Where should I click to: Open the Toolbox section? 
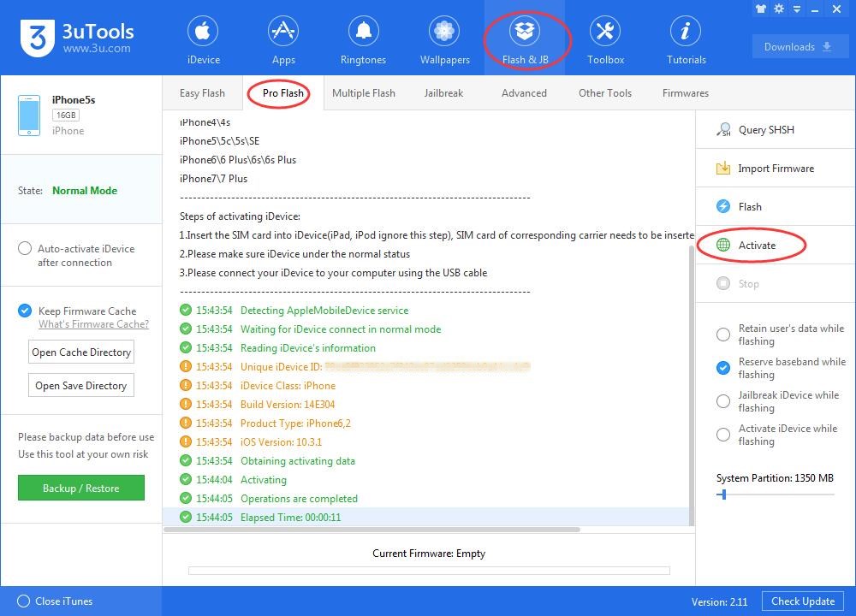point(605,40)
